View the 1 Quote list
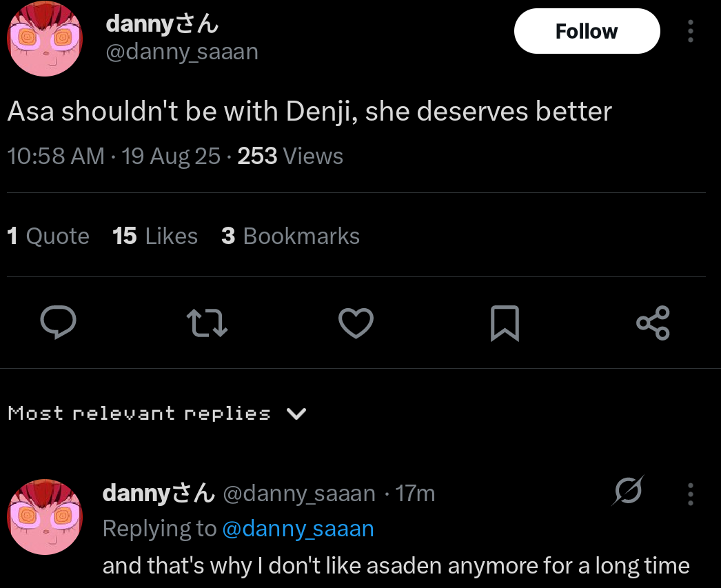Screen dimensions: 721x588 [48, 236]
